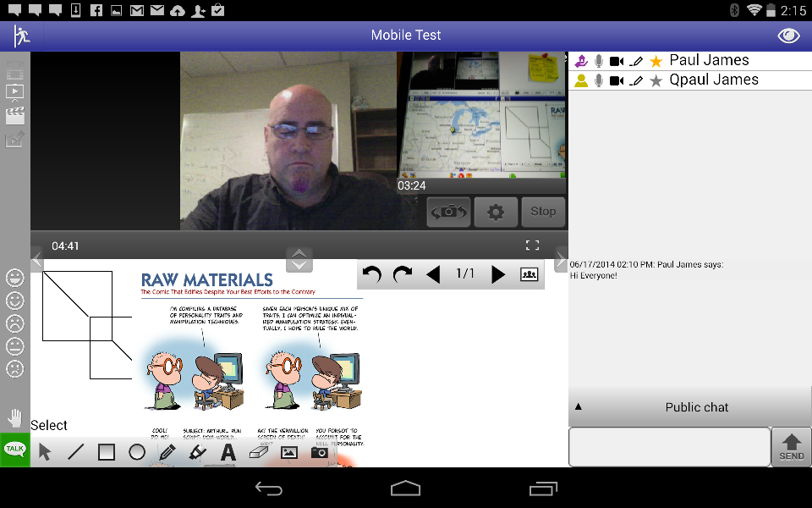Toggle camera for Paul James
The image size is (812, 508).
[617, 62]
